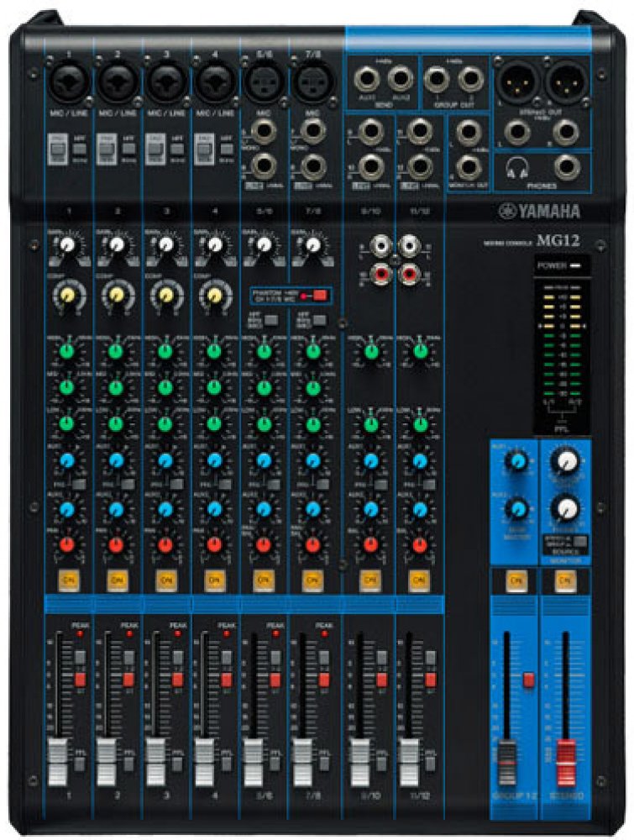The height and width of the screenshot is (840, 634).
Task: Click the GROUP 1-2 fader cap
Action: [x=507, y=749]
